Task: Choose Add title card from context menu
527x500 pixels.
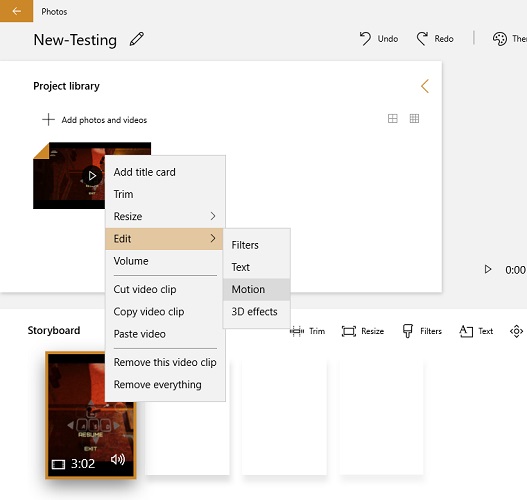Action: [x=165, y=172]
